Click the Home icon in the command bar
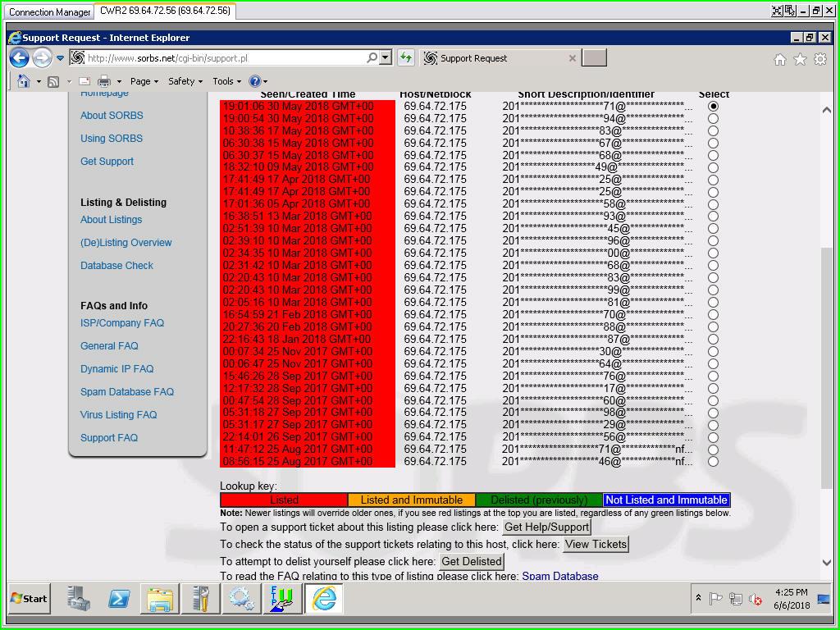 tap(24, 81)
